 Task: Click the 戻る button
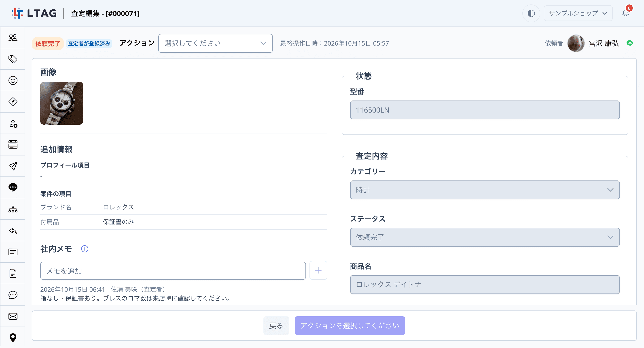(x=276, y=326)
